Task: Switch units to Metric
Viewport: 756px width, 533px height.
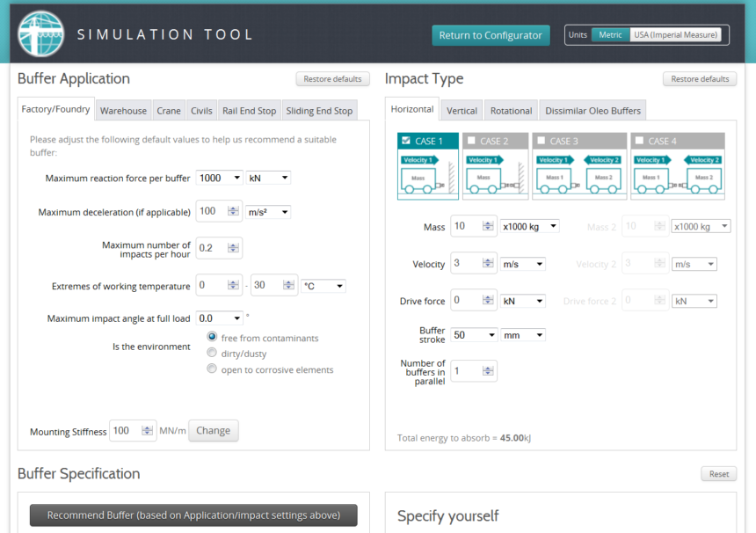Action: [610, 34]
